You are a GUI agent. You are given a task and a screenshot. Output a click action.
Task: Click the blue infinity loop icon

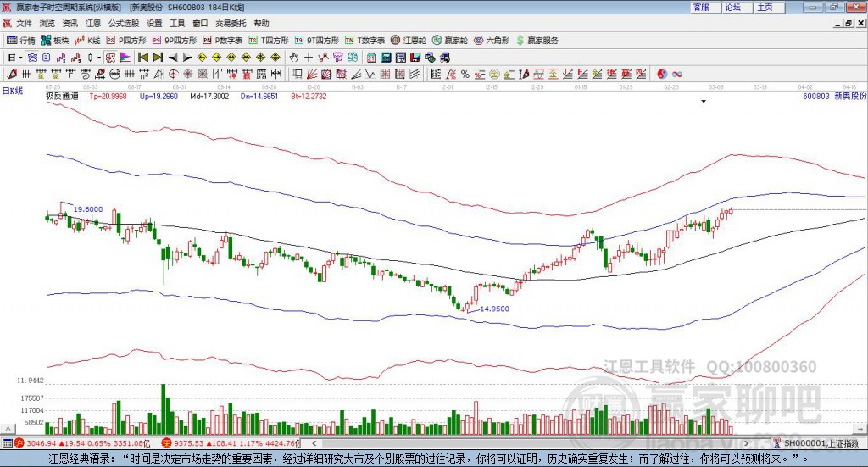point(676,74)
